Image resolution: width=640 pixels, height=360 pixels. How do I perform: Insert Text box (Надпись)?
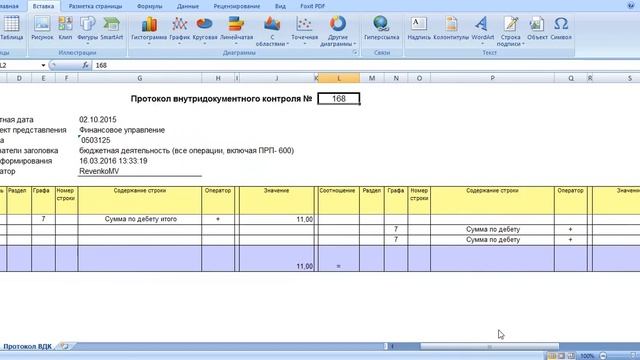click(x=419, y=28)
